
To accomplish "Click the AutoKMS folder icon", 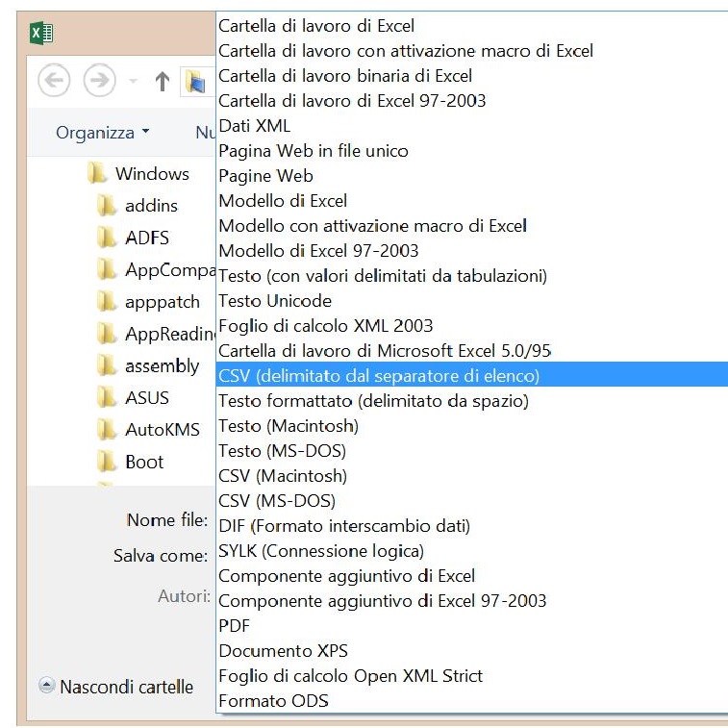I will pyautogui.click(x=107, y=430).
